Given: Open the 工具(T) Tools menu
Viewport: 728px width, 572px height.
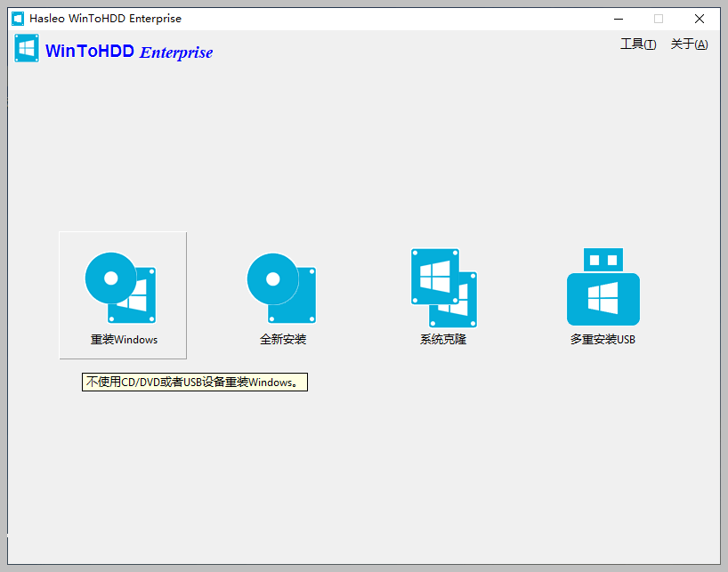Looking at the screenshot, I should (x=638, y=44).
